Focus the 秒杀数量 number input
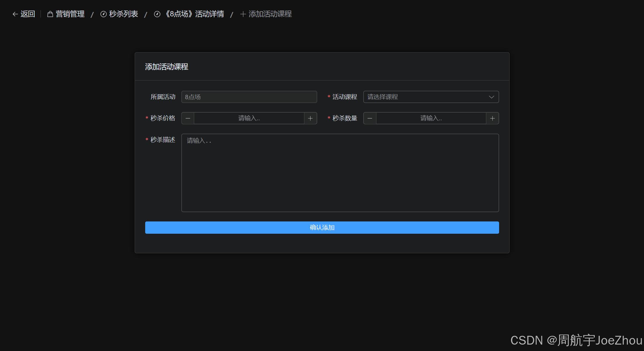This screenshot has width=644, height=351. tap(431, 118)
